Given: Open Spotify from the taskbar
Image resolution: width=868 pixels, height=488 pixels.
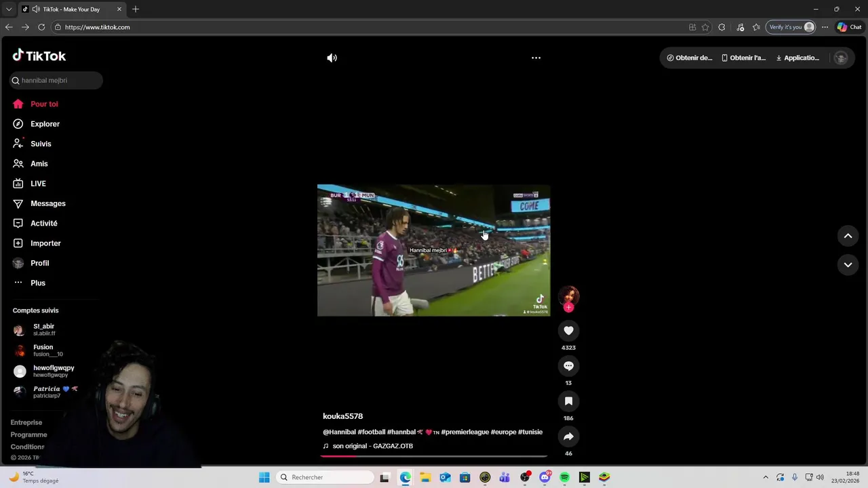Looking at the screenshot, I should click(x=564, y=477).
